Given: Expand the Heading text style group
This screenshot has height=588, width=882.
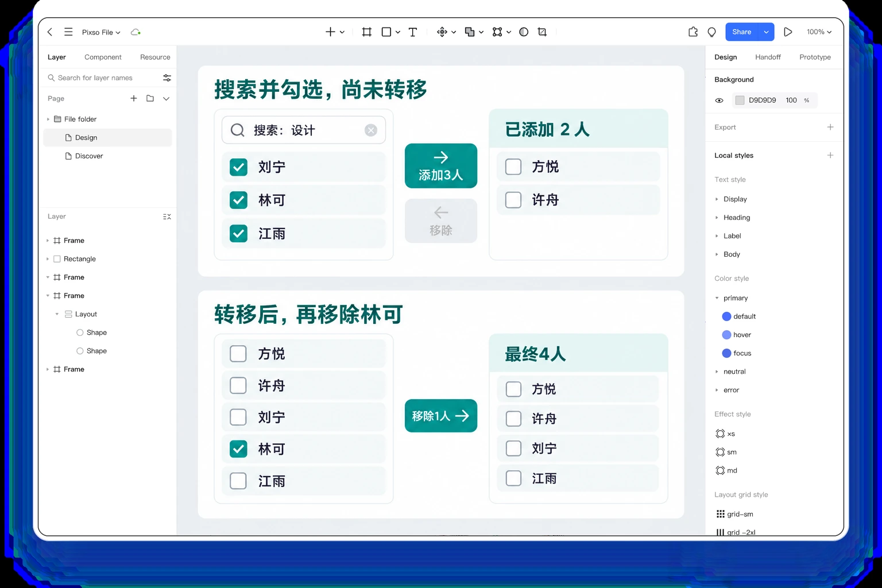Looking at the screenshot, I should coord(717,218).
